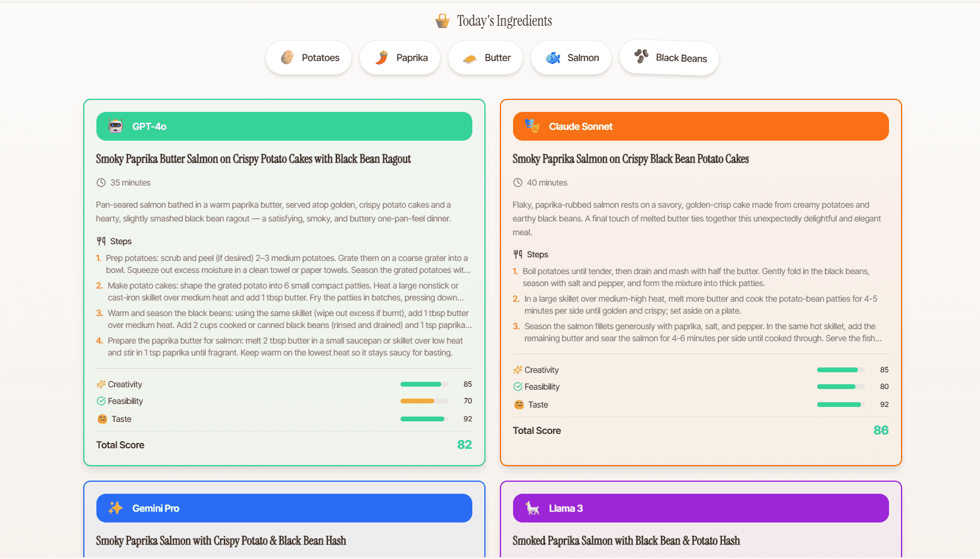Click the Black Beans ingredient chip
980x559 pixels.
click(x=669, y=58)
